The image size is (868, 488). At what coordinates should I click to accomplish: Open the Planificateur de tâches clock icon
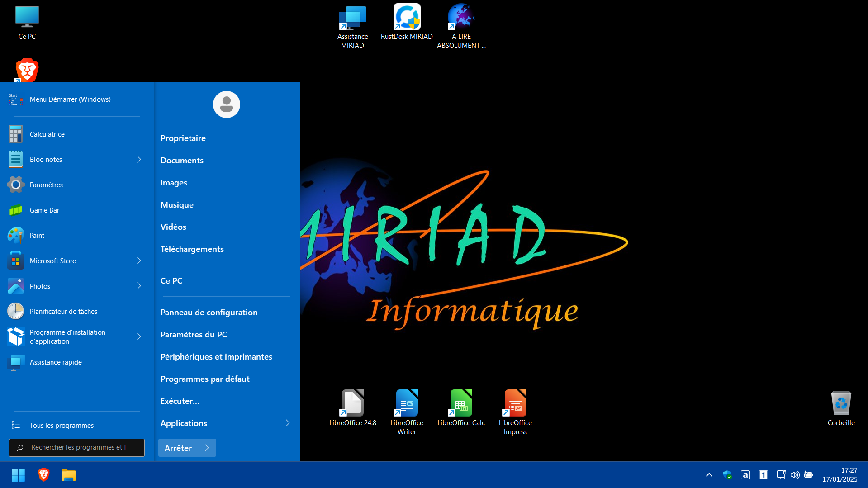coord(15,312)
